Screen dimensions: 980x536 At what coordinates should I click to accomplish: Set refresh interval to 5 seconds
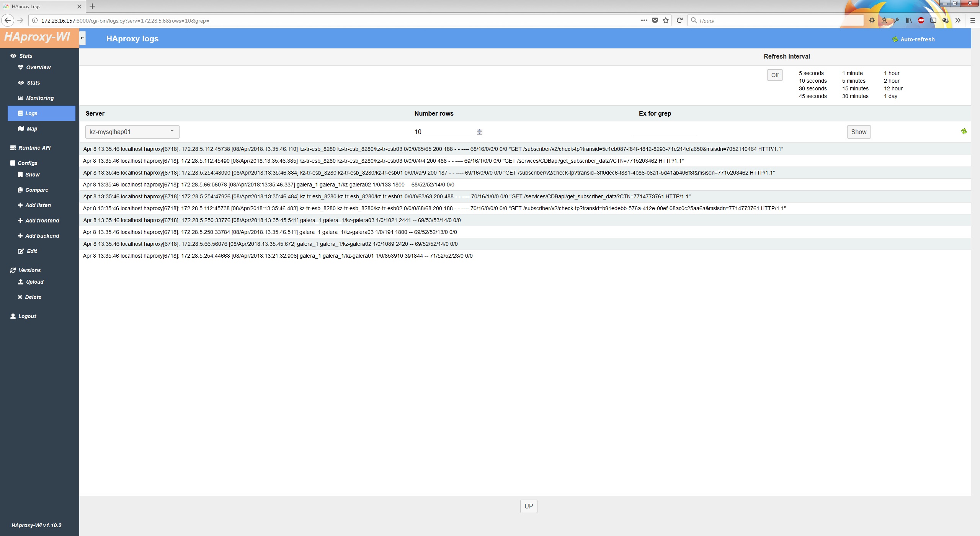811,73
